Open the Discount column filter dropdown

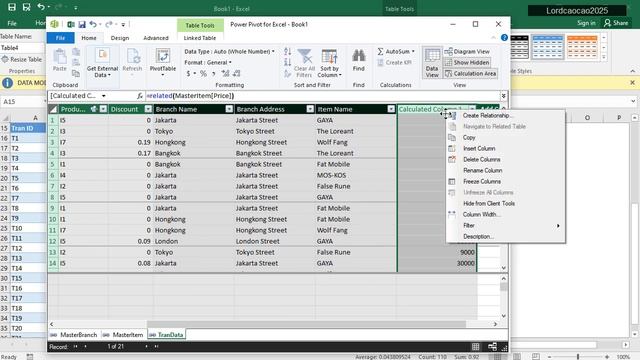coord(148,109)
